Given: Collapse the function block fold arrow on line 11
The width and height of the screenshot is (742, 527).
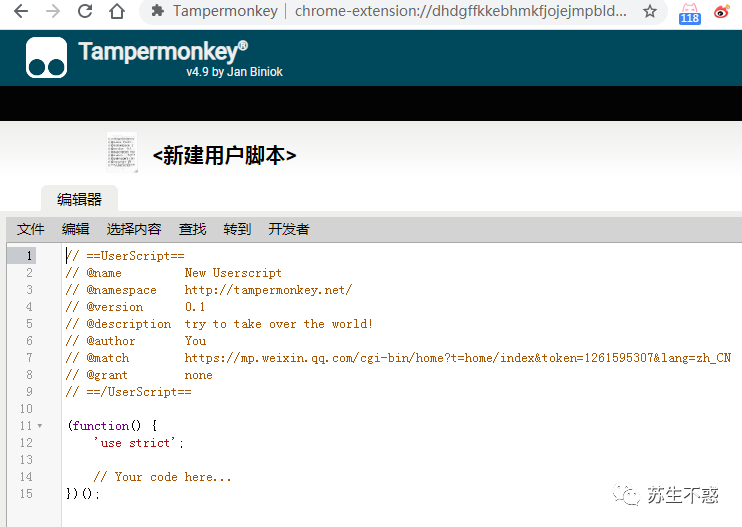Looking at the screenshot, I should 40,426.
